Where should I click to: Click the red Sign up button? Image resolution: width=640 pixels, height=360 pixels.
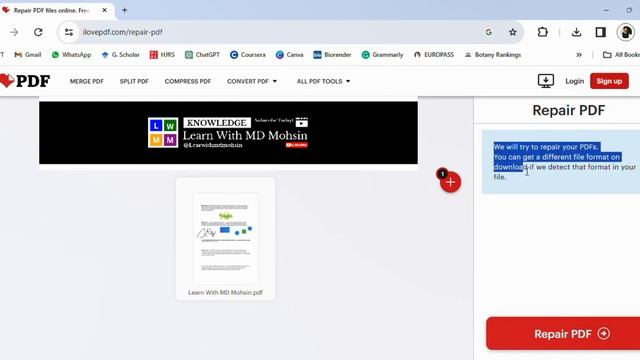pos(609,81)
